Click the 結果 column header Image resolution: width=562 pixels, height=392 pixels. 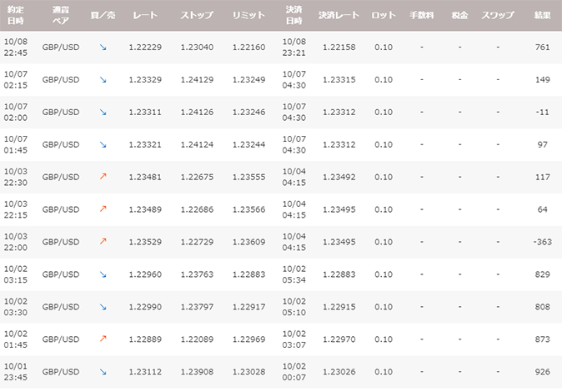(542, 16)
